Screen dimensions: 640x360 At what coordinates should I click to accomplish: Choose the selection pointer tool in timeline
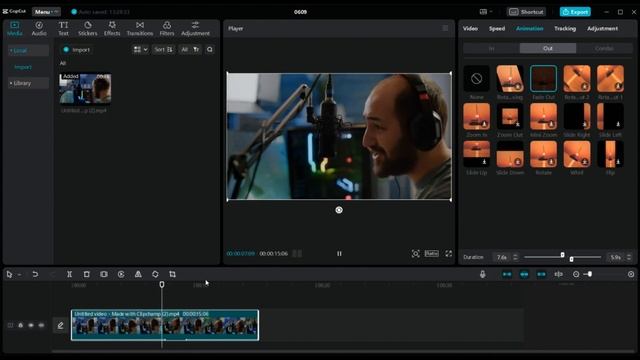tap(9, 274)
